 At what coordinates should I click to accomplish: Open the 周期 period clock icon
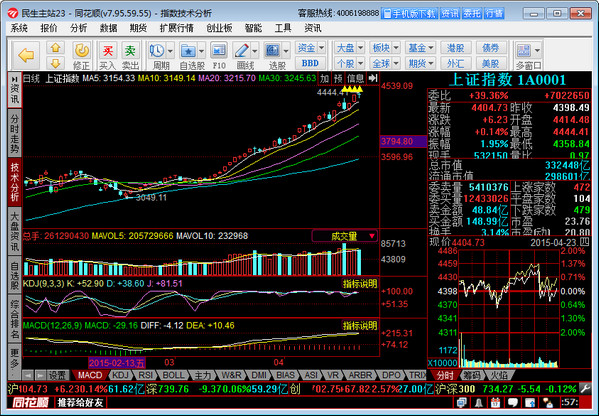(157, 51)
